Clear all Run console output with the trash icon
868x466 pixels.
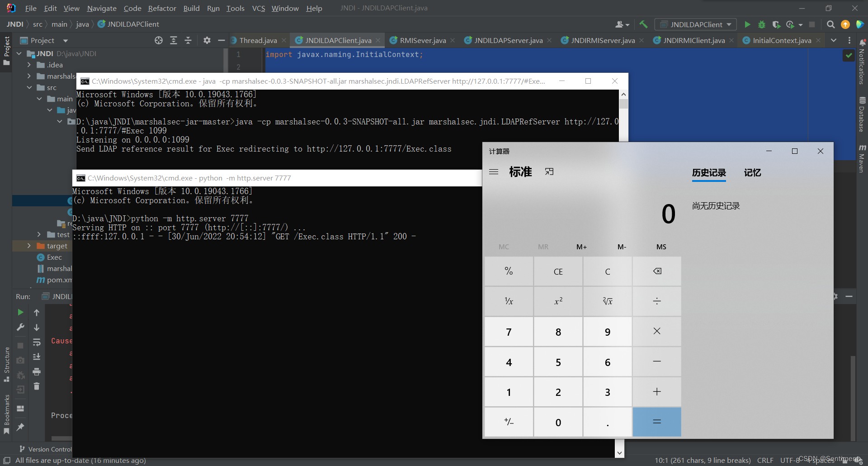37,386
